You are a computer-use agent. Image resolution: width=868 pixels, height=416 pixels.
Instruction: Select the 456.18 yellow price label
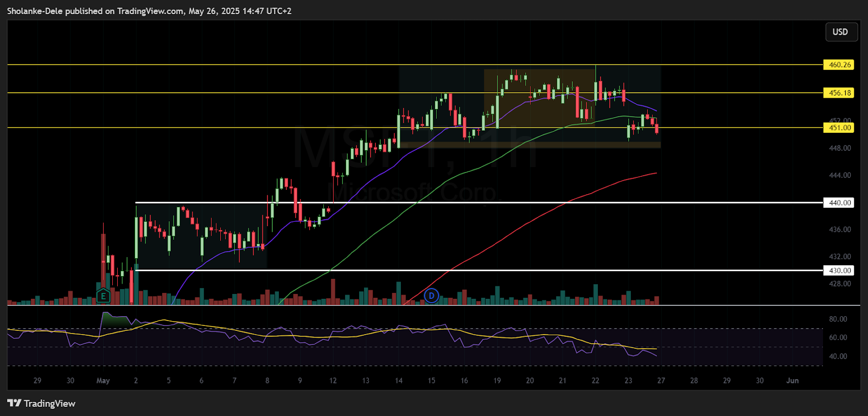click(839, 93)
